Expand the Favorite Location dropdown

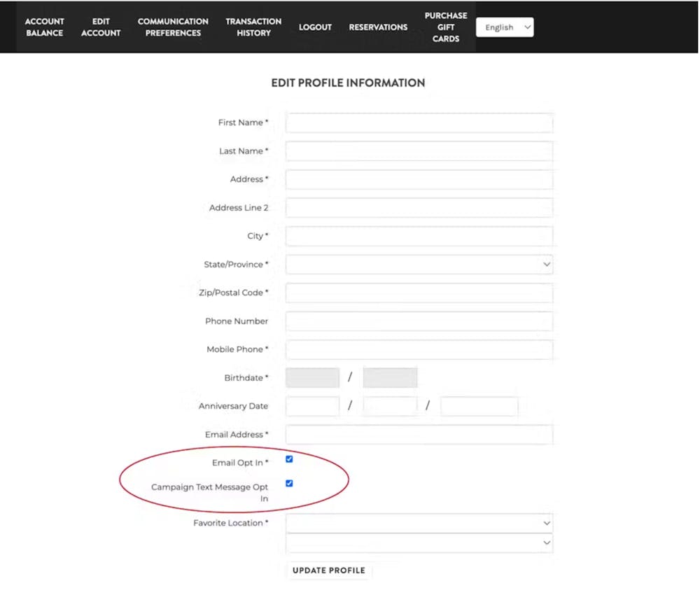click(x=419, y=523)
